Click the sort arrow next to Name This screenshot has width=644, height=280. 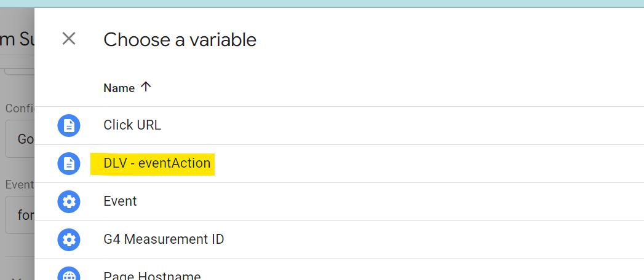click(146, 87)
